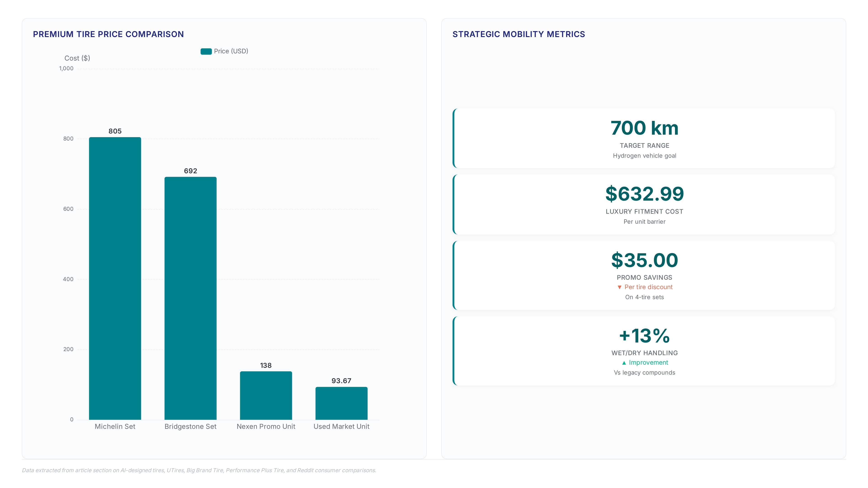Click the 800 y-axis tick label
Screen dimensions: 868x488
tap(68, 139)
